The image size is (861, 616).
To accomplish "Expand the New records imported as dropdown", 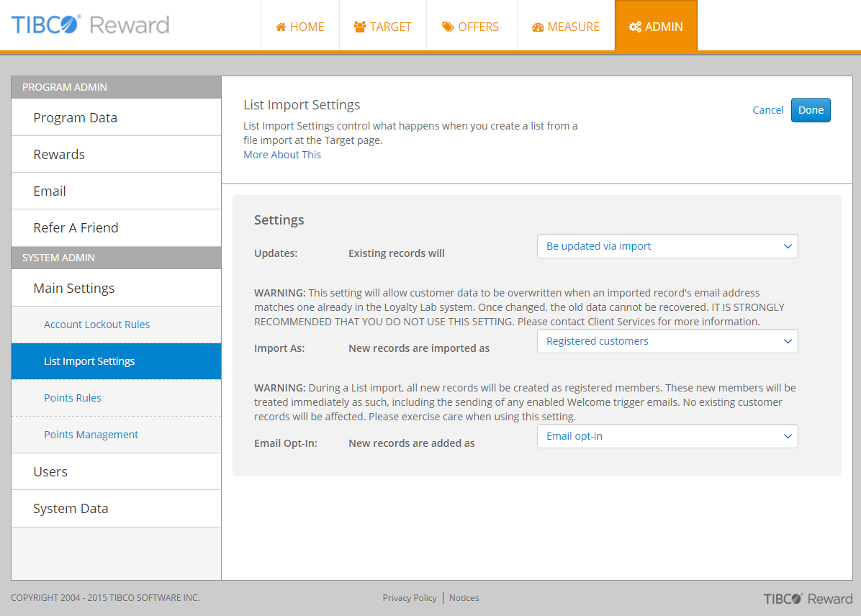I will [667, 341].
